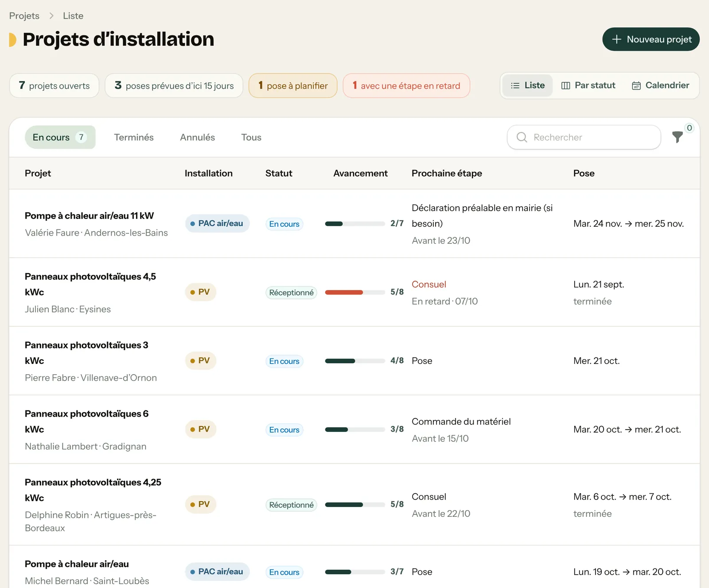This screenshot has height=588, width=709.
Task: Create a new project with Nouveau projet
Action: tap(651, 39)
